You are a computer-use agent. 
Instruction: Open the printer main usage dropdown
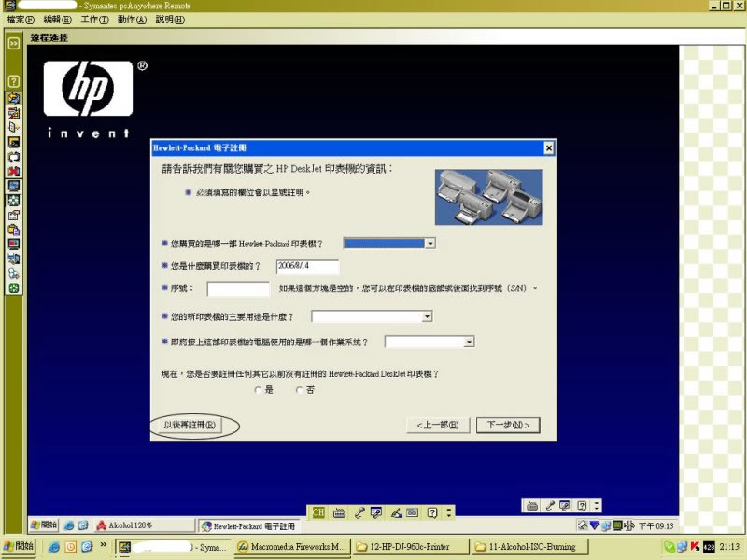point(427,316)
